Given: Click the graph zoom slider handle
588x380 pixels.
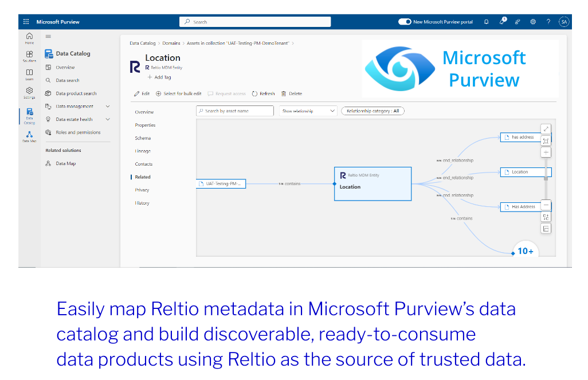Looking at the screenshot, I should pyautogui.click(x=546, y=179).
